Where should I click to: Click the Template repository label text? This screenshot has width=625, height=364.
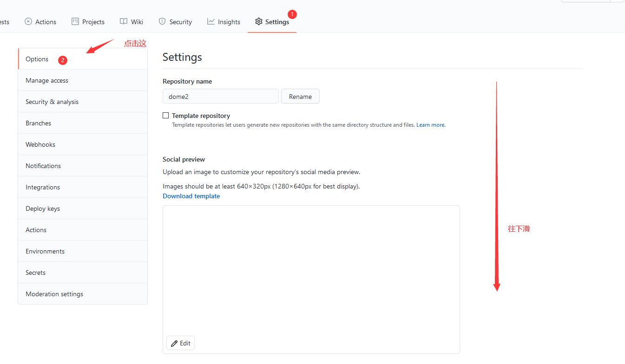coord(201,116)
